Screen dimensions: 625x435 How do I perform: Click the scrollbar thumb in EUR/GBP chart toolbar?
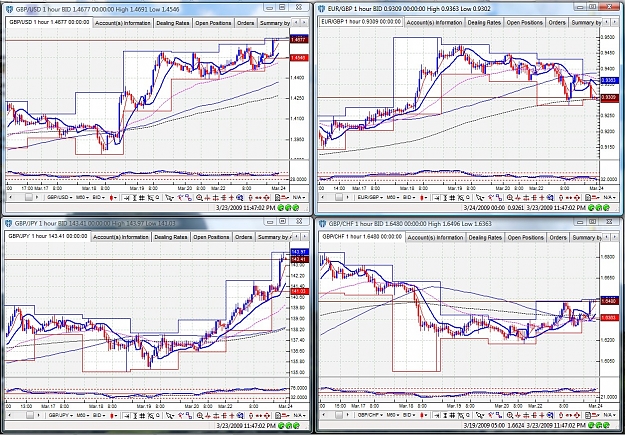(339, 197)
